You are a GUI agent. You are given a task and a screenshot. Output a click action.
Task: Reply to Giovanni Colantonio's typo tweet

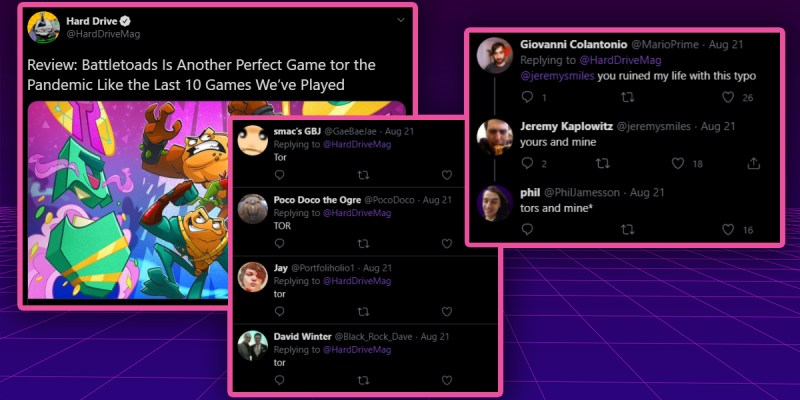coord(527,97)
